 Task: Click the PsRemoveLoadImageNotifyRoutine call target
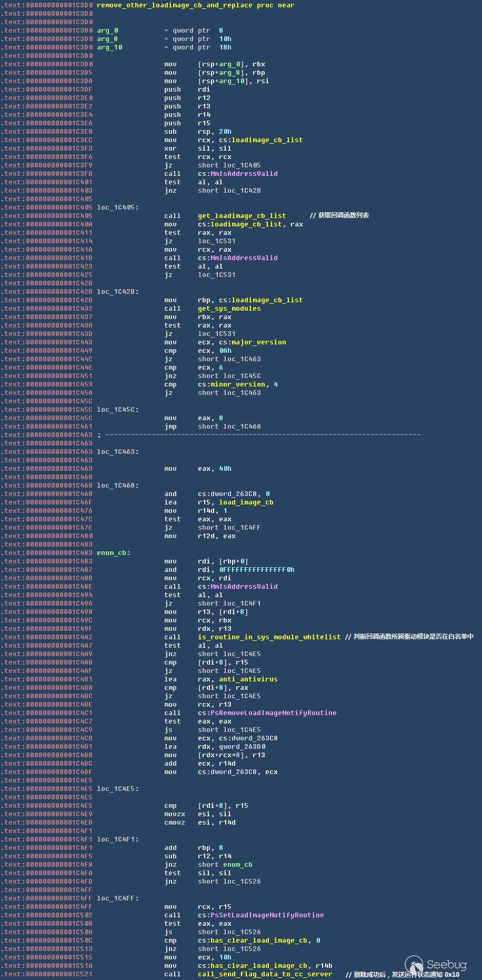coord(274,713)
